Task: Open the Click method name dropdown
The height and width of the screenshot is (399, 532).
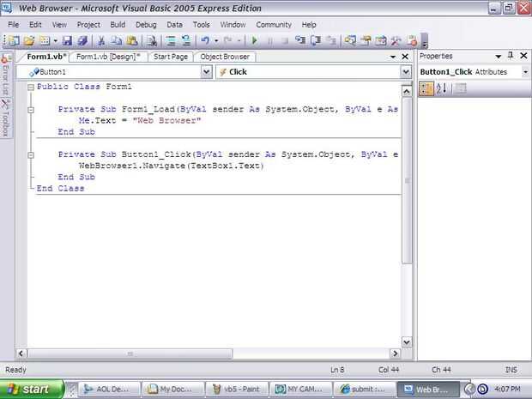Action: 406,72
